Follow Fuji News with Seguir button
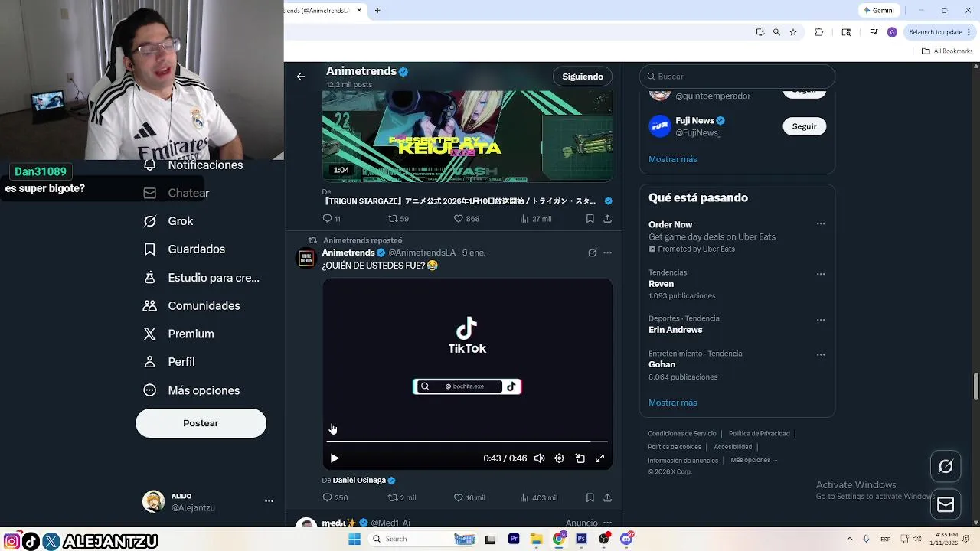Screen dimensions: 980x551 [804, 126]
